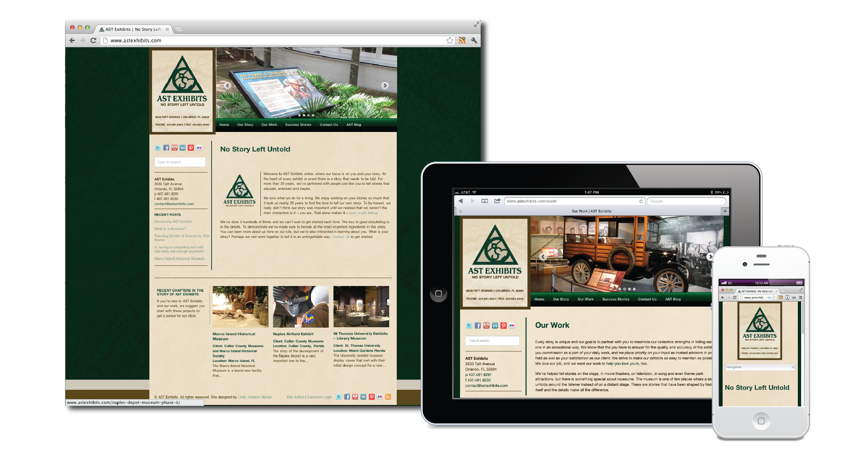The width and height of the screenshot is (868, 461).
Task: Click the LinkedIn social media icon
Action: 183,149
